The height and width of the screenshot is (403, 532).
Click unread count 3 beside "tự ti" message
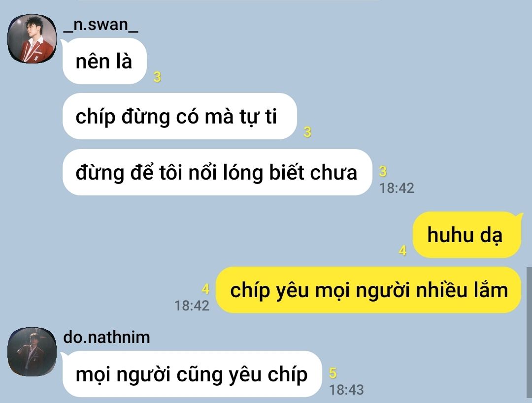click(307, 132)
